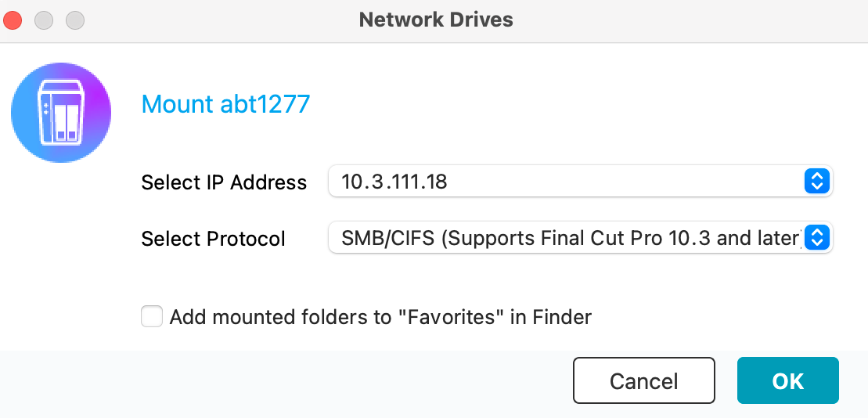Click the 'Mount abt1277' heading
Image resolution: width=868 pixels, height=418 pixels.
coord(225,104)
